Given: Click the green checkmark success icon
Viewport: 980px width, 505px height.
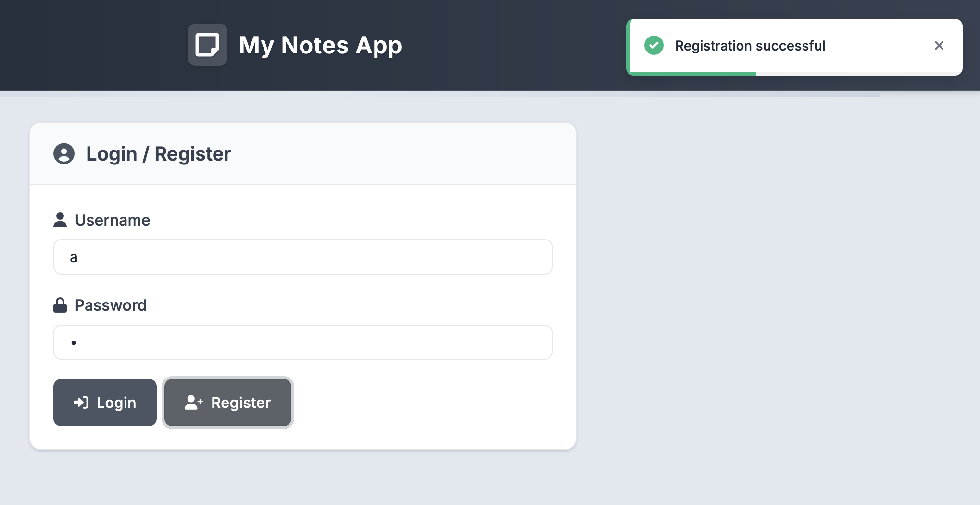Looking at the screenshot, I should 654,45.
